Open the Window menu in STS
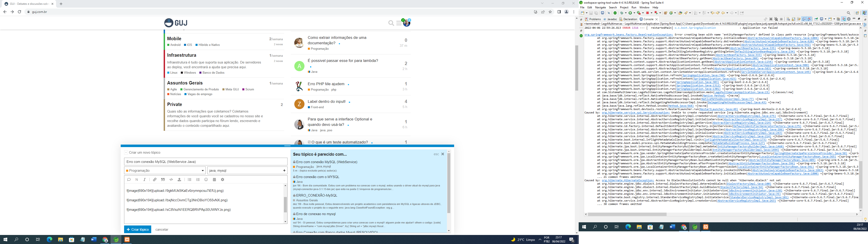 pyautogui.click(x=644, y=7)
